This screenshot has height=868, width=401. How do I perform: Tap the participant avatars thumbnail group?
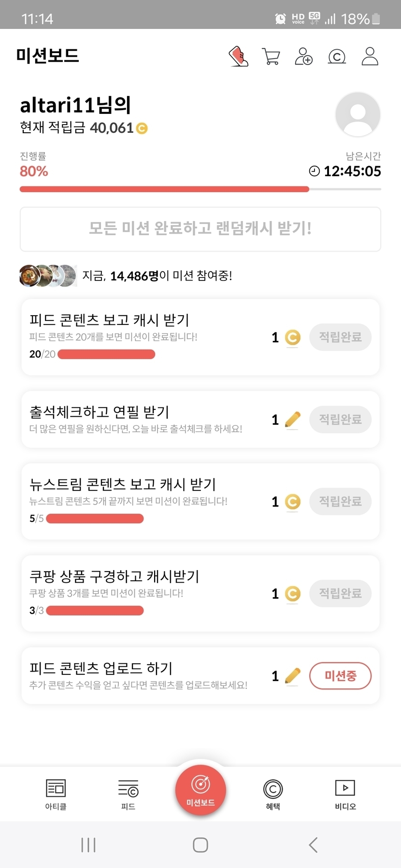coord(48,276)
